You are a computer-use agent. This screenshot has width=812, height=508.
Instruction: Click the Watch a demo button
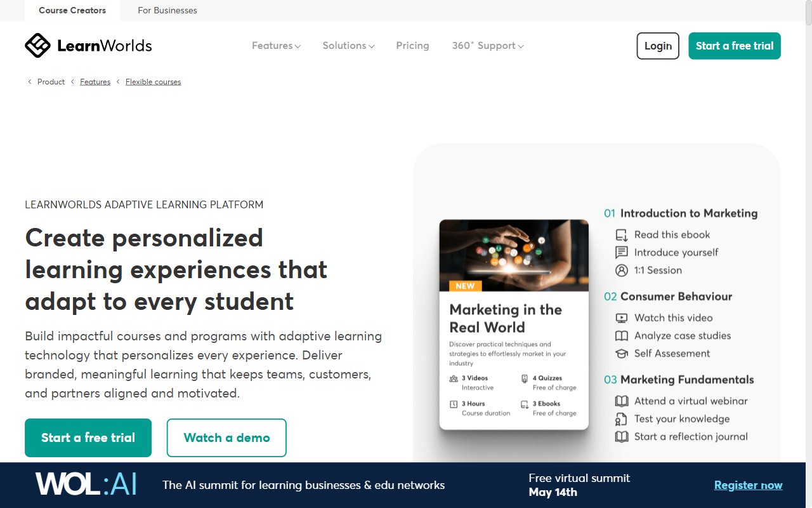click(x=226, y=438)
